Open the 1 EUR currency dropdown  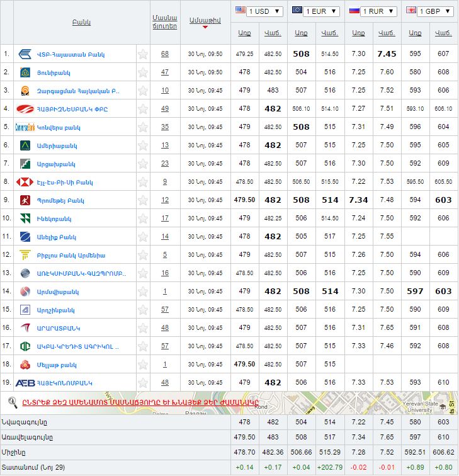[316, 11]
